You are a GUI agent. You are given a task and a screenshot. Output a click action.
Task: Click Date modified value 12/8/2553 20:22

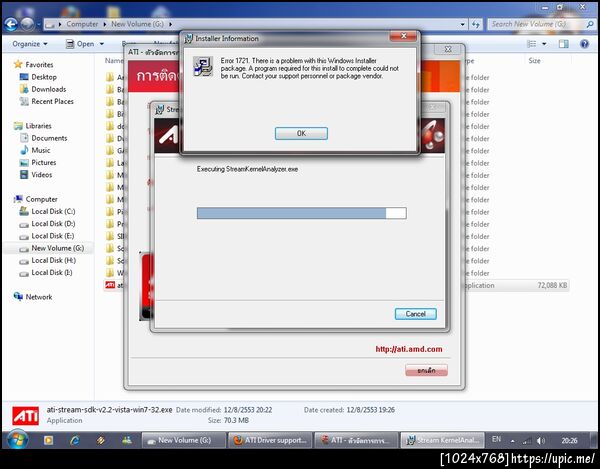[248, 410]
